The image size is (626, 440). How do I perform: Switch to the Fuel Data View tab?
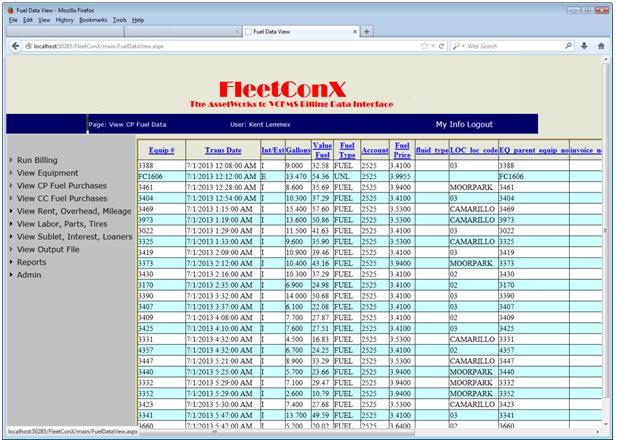tap(301, 32)
